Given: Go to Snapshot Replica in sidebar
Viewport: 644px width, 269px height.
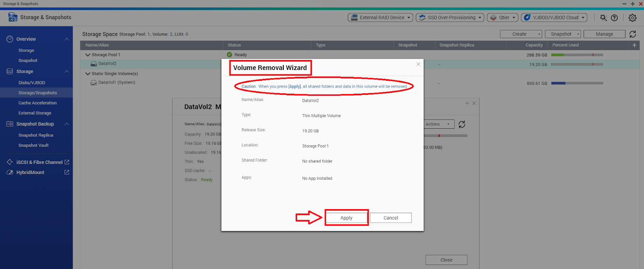Looking at the screenshot, I should (x=36, y=135).
